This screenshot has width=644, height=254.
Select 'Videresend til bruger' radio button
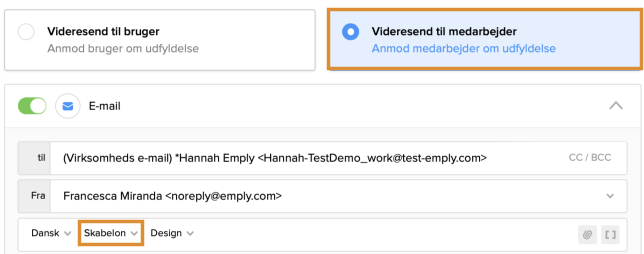26,32
